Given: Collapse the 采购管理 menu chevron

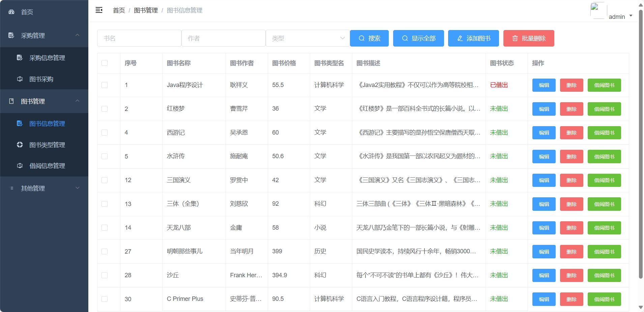Looking at the screenshot, I should (x=77, y=35).
